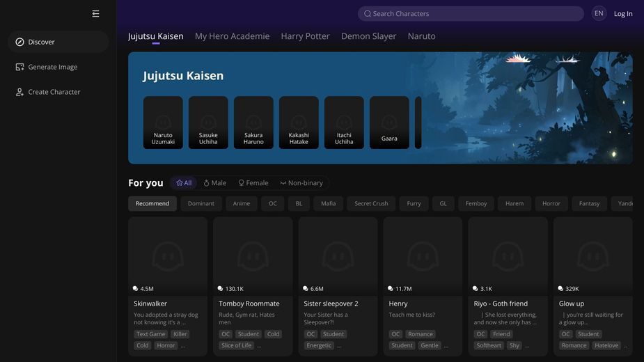The image size is (644, 362).
Task: Open the EN language selector
Action: 599,13
